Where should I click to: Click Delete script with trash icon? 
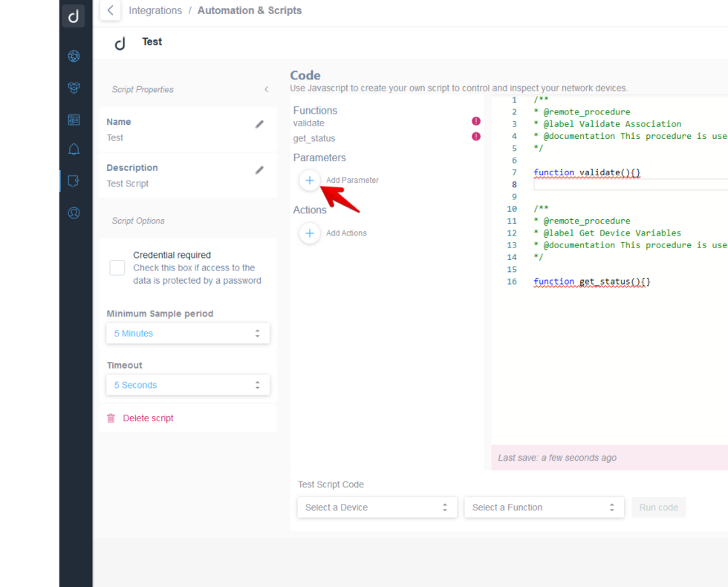tap(140, 418)
